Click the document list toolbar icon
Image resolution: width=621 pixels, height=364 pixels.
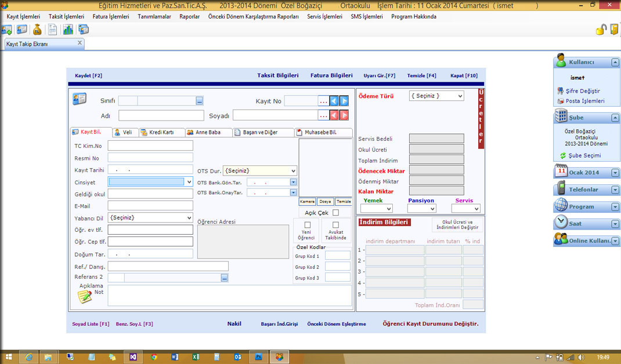click(x=53, y=30)
